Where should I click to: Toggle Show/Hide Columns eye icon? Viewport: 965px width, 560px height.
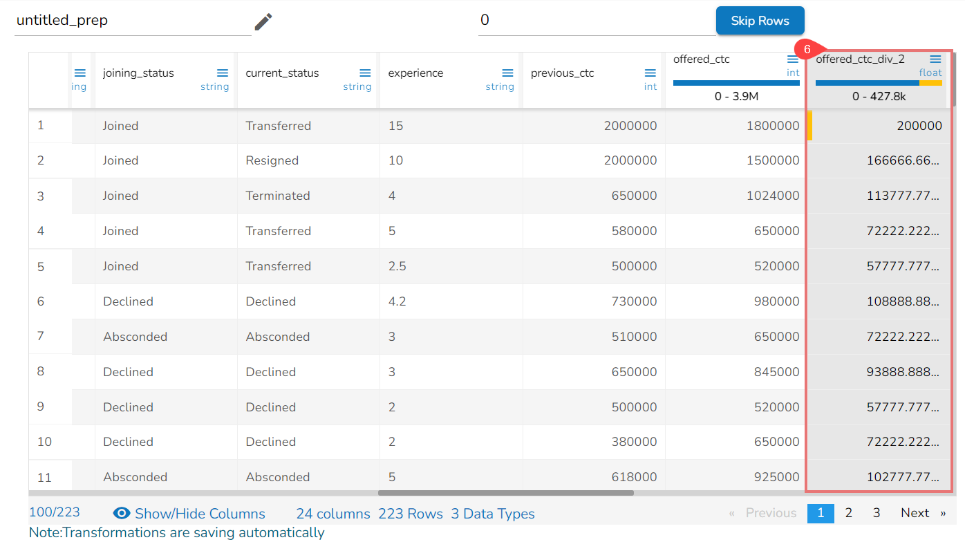122,513
